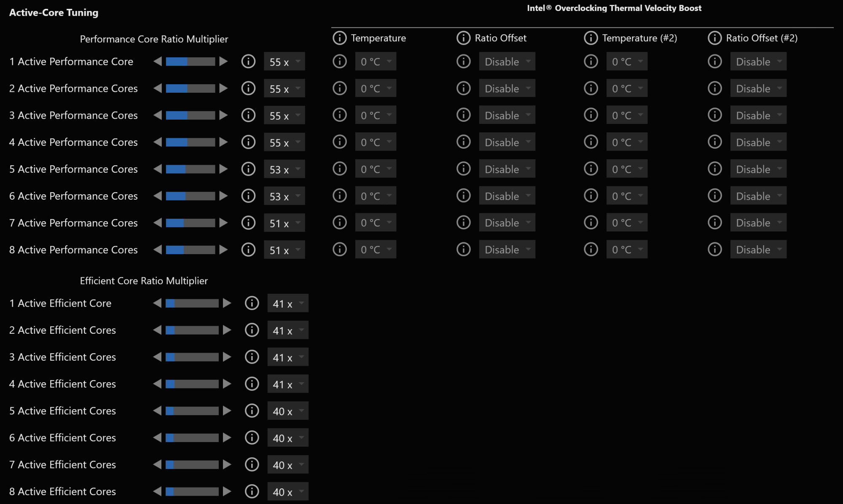
Task: Open the 55 x dropdown for 2 Active Performance Cores
Action: click(x=285, y=88)
